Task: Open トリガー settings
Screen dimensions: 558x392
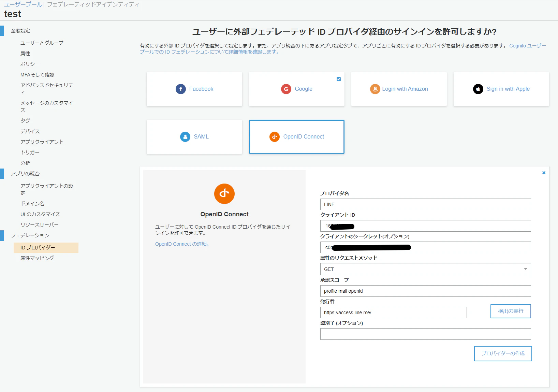Action: click(x=30, y=152)
